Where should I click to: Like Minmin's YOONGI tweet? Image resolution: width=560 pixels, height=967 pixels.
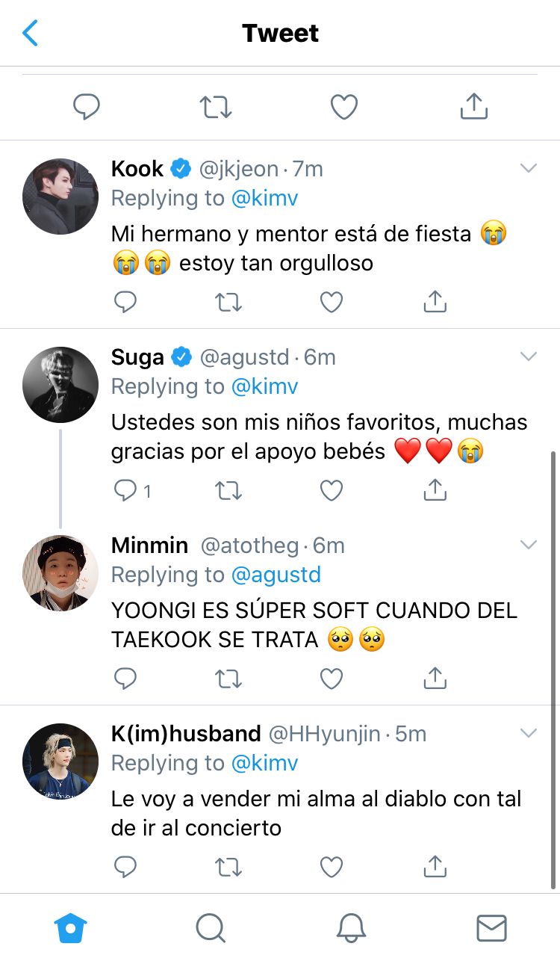(x=331, y=679)
